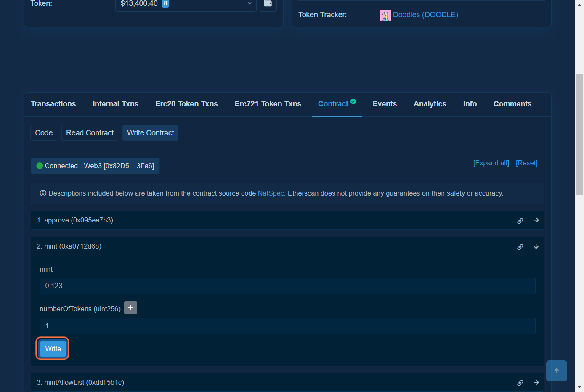
Task: Open the Erc721 Token Txns tab
Action: [268, 104]
